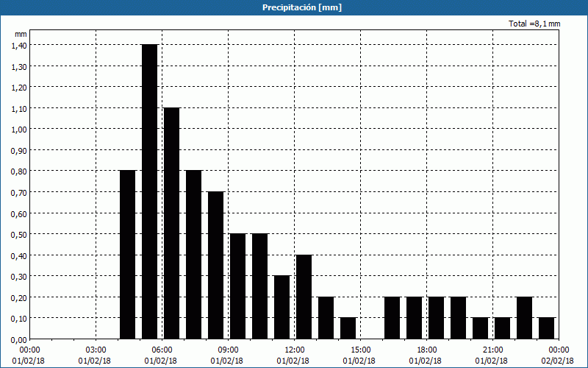Click the 'Precipitación [mm]' chart title

click(302, 7)
